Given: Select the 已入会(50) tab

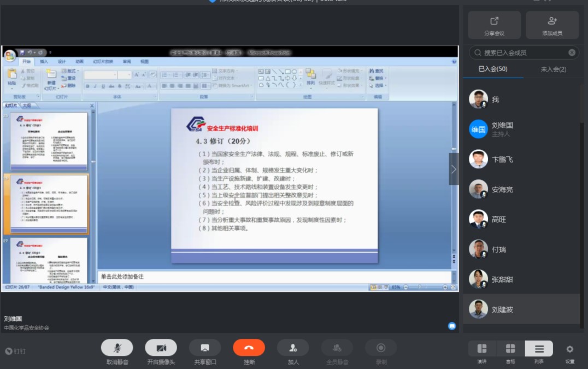Looking at the screenshot, I should tap(493, 69).
